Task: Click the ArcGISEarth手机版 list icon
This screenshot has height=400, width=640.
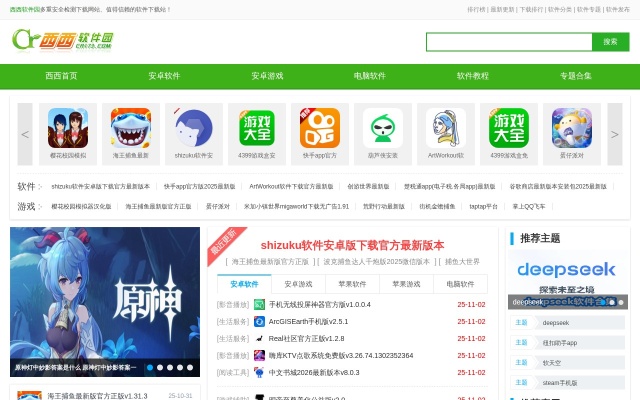Action: tap(260, 322)
